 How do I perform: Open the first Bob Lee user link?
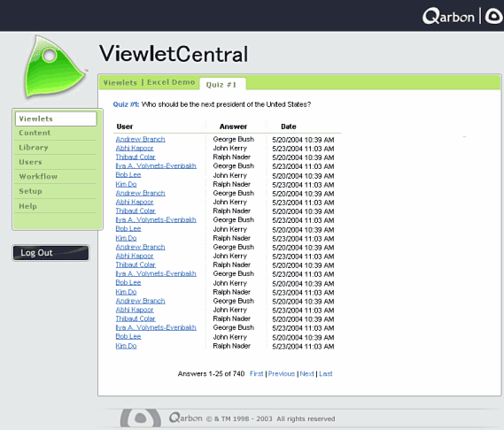pyautogui.click(x=128, y=175)
